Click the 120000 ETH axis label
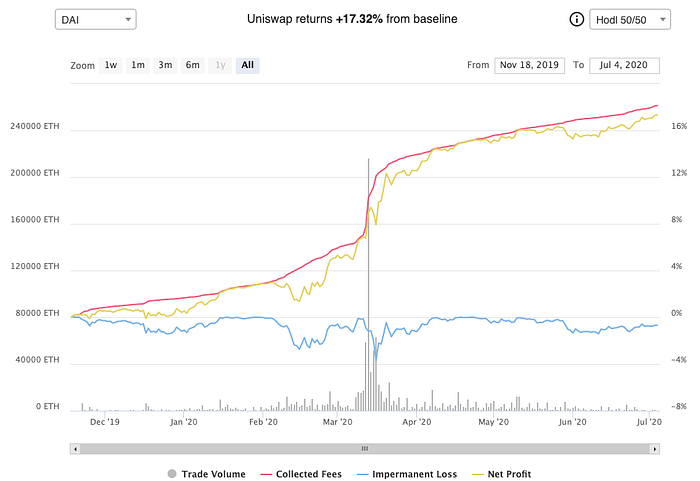The width and height of the screenshot is (700, 481). coord(35,266)
